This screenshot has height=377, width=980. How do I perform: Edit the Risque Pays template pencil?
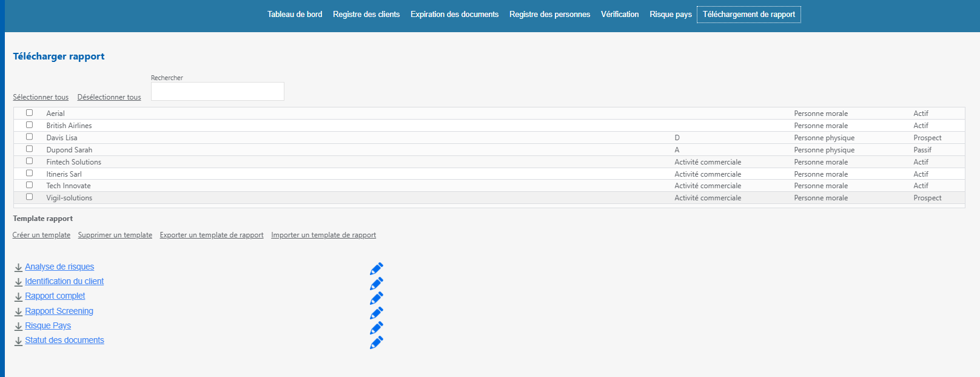coord(377,327)
